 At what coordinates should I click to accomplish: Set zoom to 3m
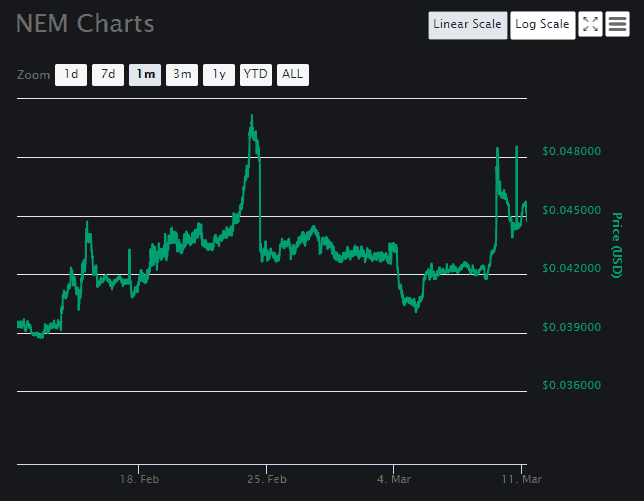[x=182, y=75]
